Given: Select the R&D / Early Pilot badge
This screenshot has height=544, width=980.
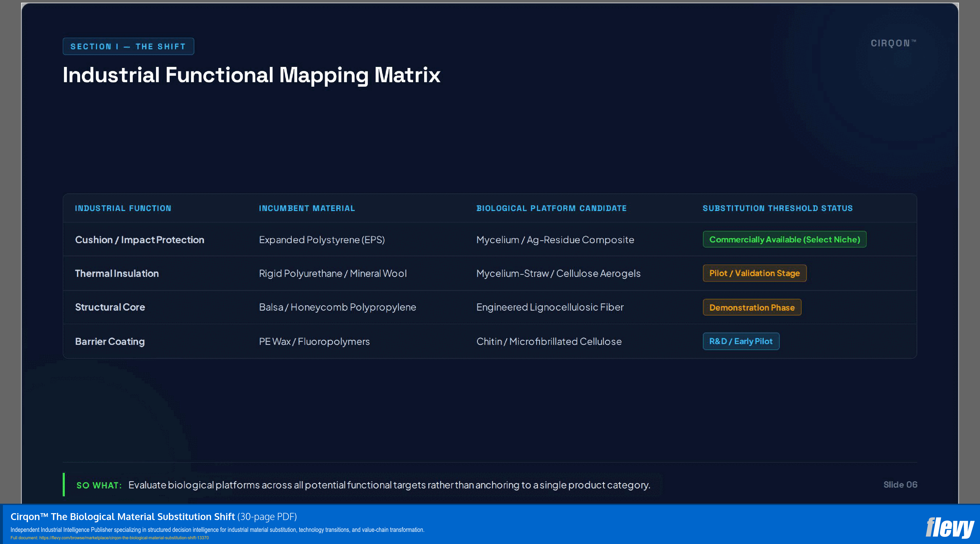Looking at the screenshot, I should [x=741, y=341].
